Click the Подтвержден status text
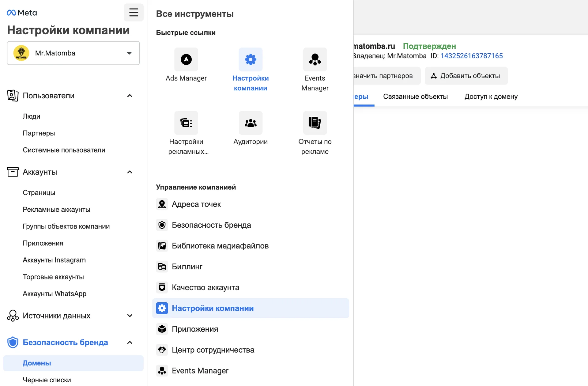 pos(429,46)
